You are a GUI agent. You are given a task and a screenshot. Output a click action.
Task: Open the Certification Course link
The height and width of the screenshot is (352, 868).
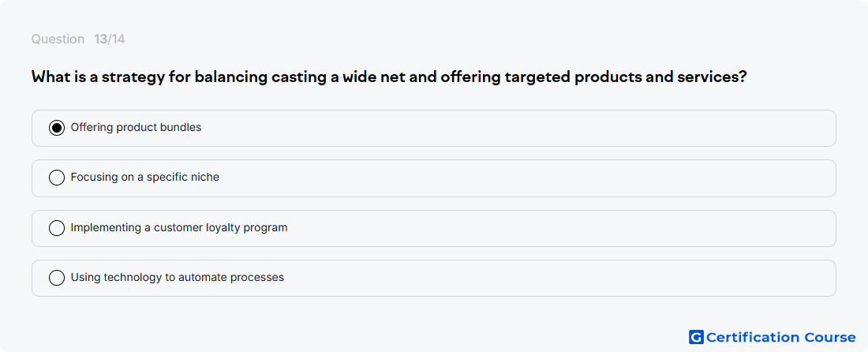pyautogui.click(x=780, y=337)
